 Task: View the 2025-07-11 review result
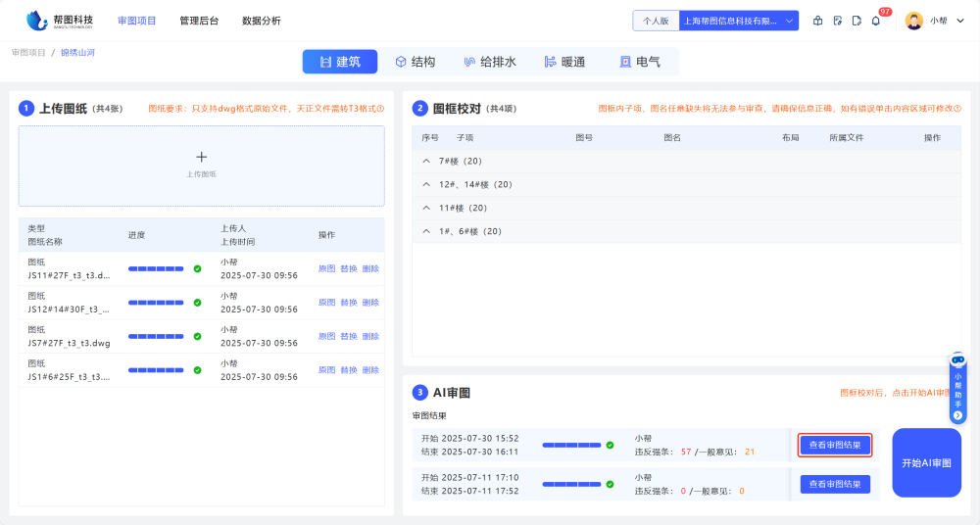(x=835, y=484)
